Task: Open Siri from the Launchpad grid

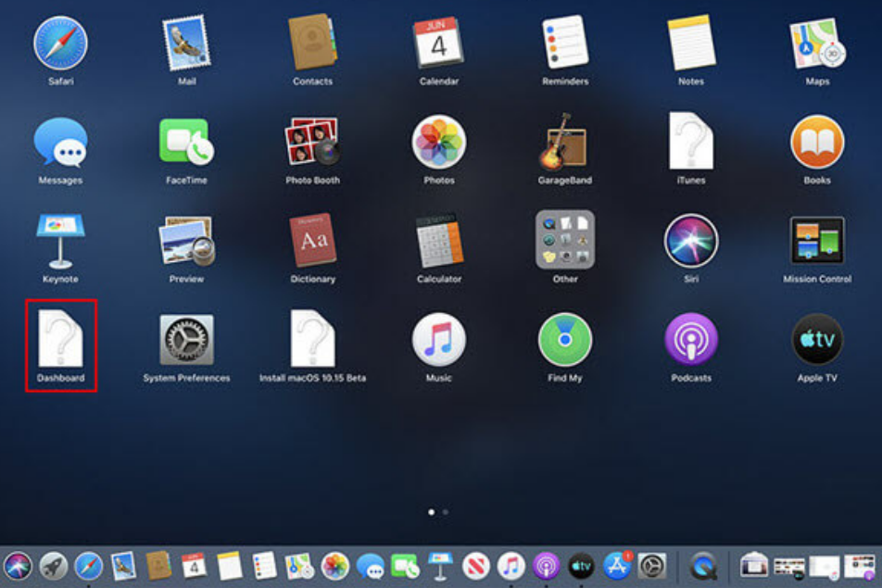Action: [x=691, y=241]
